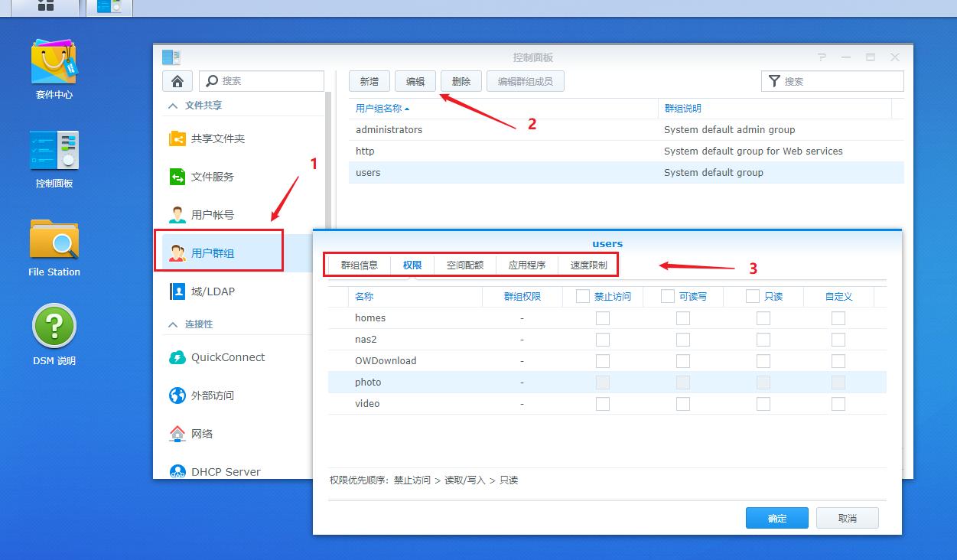This screenshot has height=560, width=957.
Task: Check the header Read/Write checkbox
Action: point(668,296)
